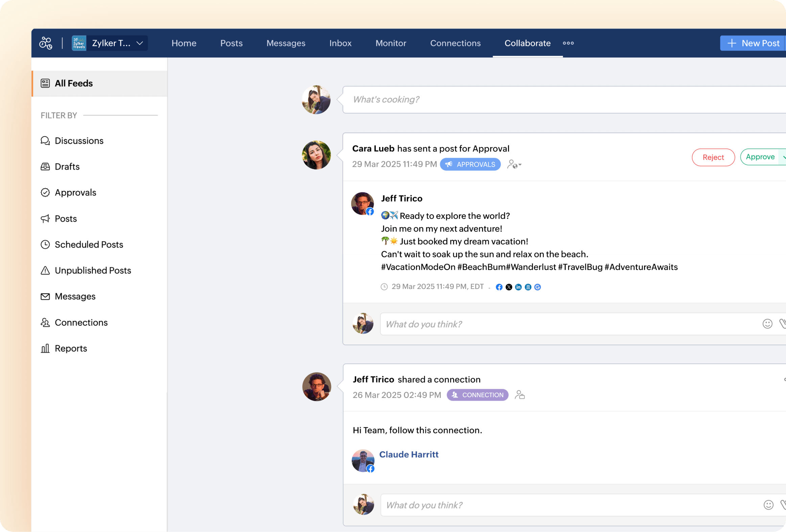Click the Google network icon on the post

[x=537, y=287]
